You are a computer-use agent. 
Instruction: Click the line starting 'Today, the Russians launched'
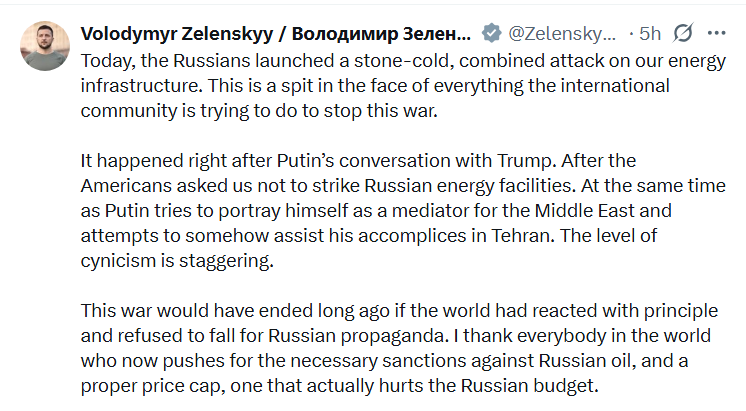point(403,61)
